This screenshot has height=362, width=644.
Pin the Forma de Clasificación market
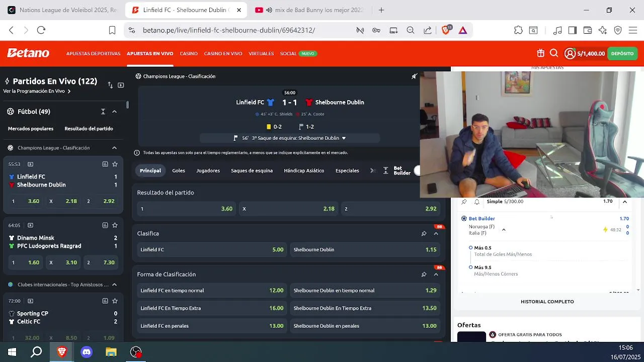pyautogui.click(x=424, y=274)
